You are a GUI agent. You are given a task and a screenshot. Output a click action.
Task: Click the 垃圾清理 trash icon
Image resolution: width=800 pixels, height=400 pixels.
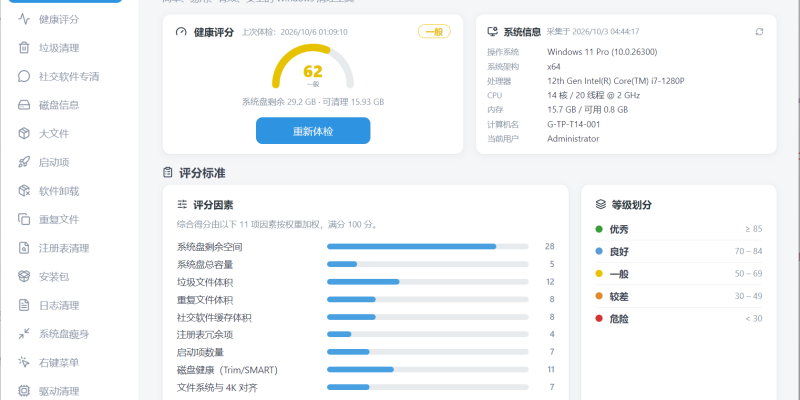click(24, 48)
